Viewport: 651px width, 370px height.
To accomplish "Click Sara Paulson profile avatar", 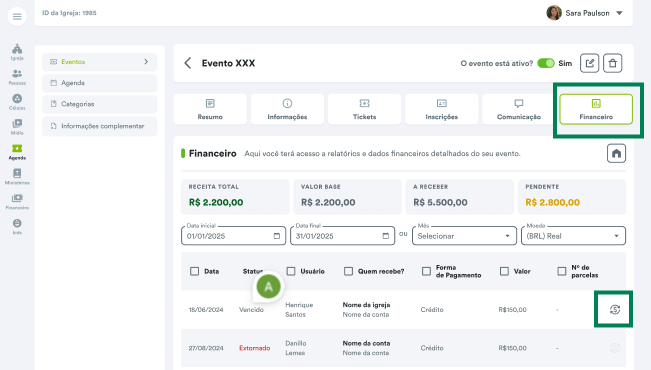I will (554, 13).
